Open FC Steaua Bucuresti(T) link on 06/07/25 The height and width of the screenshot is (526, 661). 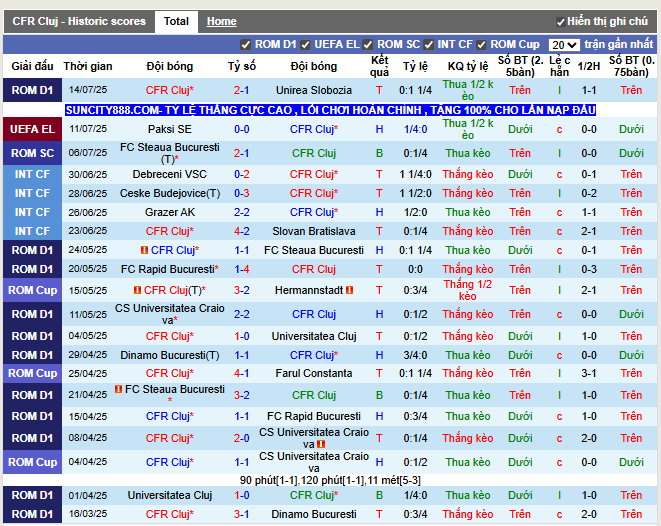[x=169, y=153]
